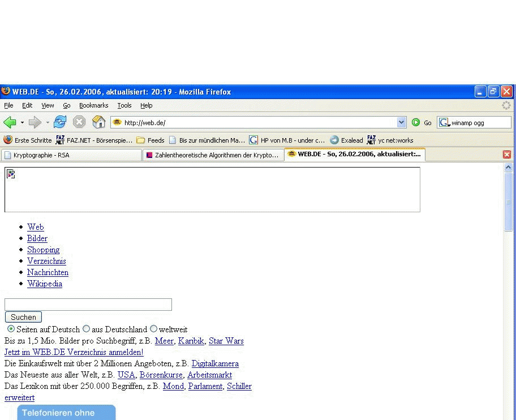
Task: Reload the page with the Refresh icon
Action: click(x=60, y=122)
